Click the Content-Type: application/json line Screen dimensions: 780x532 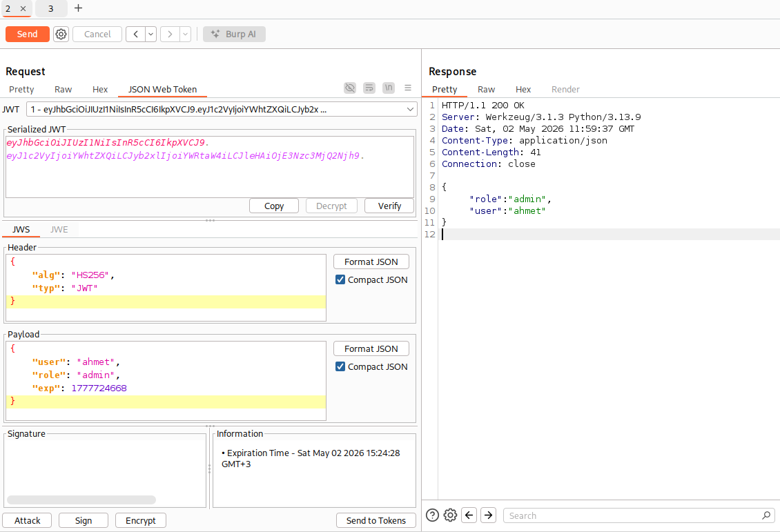525,141
